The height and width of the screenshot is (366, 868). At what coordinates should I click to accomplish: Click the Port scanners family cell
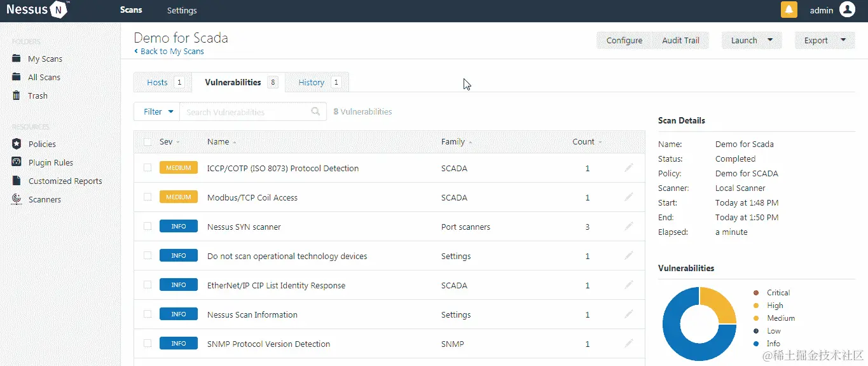click(x=465, y=227)
